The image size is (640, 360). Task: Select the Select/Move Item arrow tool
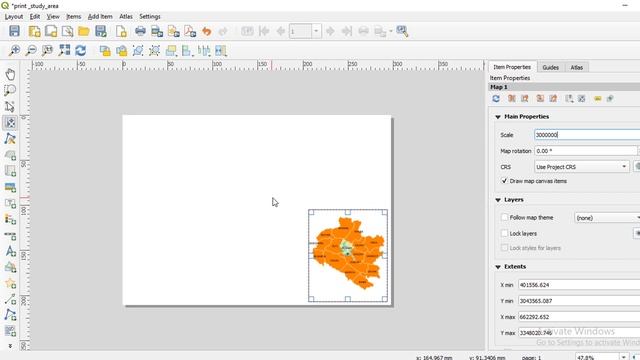[x=10, y=107]
